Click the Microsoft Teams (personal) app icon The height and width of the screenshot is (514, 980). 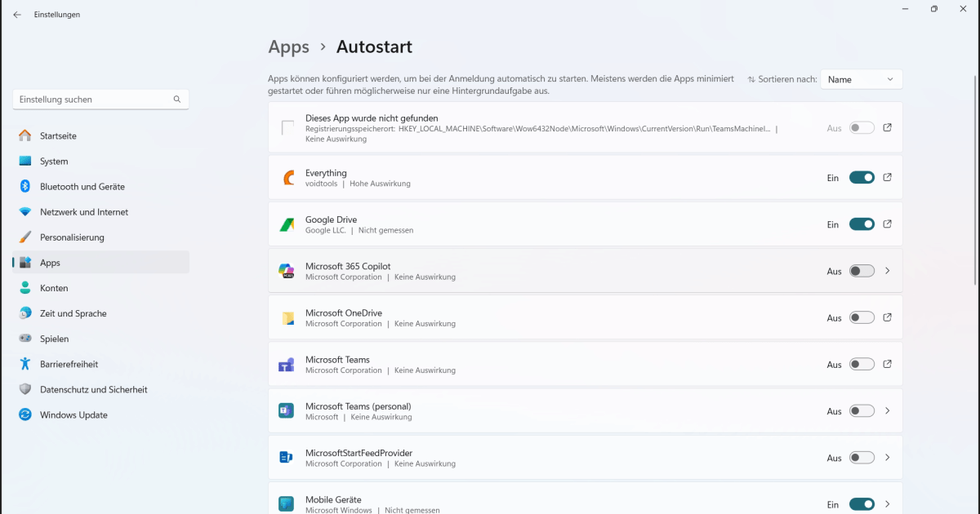(287, 411)
